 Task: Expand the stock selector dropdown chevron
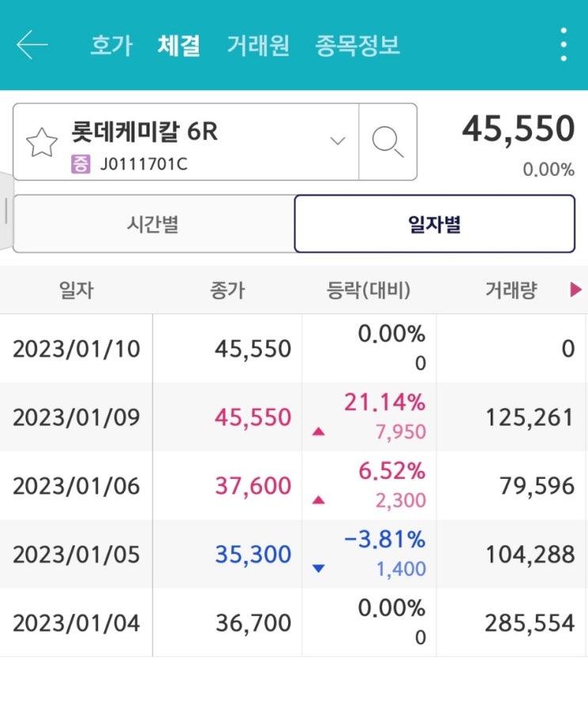point(338,142)
